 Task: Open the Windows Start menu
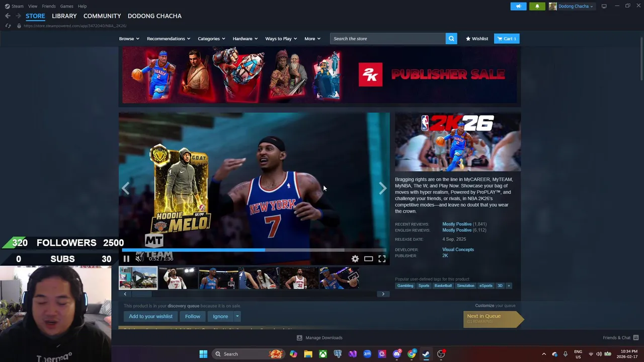click(203, 354)
